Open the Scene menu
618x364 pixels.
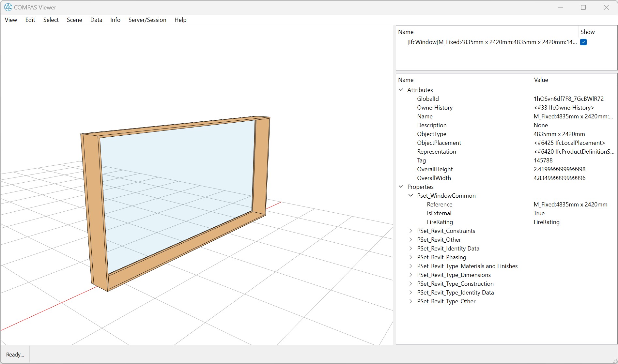(74, 20)
